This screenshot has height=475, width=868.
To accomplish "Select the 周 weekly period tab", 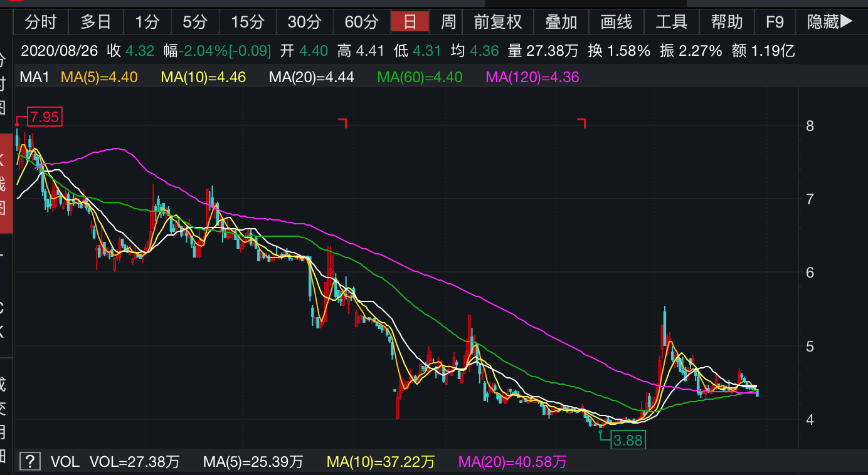I will [448, 23].
